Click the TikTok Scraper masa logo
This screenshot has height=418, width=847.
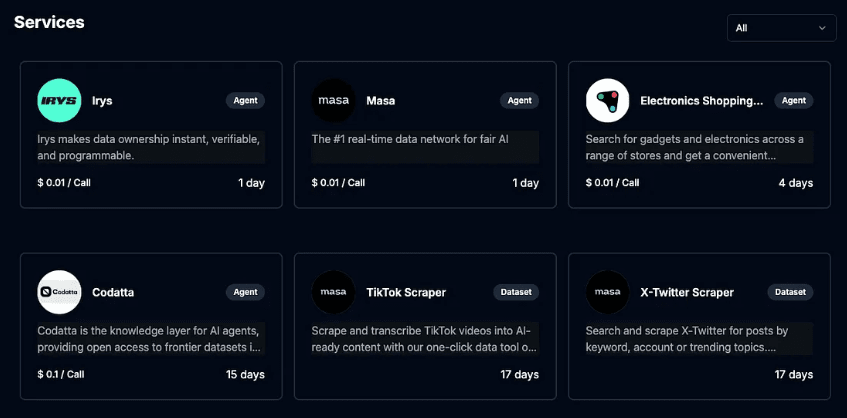point(333,292)
